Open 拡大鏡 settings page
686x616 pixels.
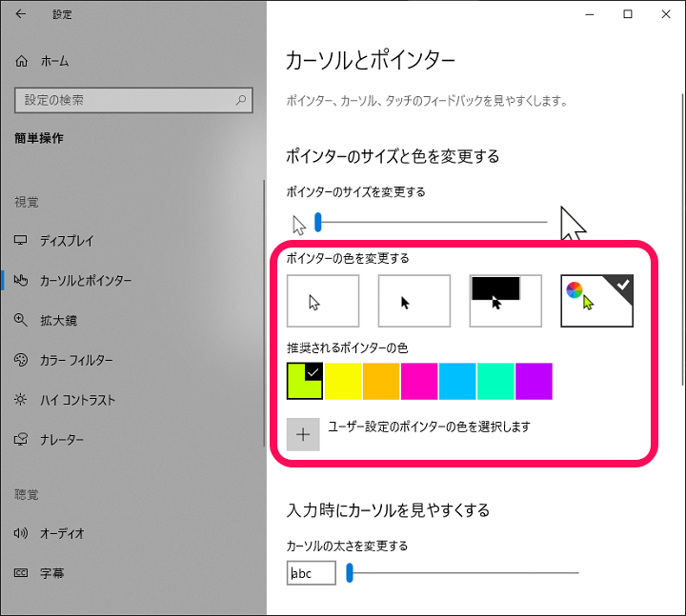[x=59, y=320]
